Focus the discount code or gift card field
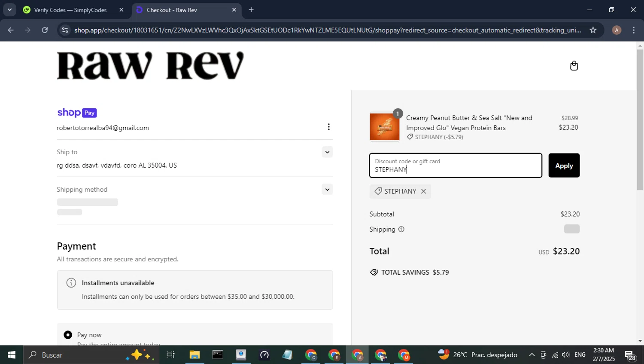This screenshot has height=364, width=644. click(x=456, y=165)
